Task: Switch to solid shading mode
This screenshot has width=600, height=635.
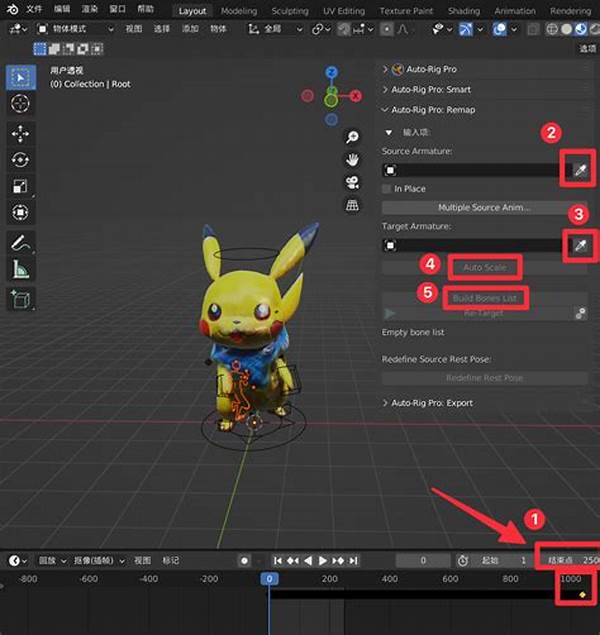Action: click(566, 29)
